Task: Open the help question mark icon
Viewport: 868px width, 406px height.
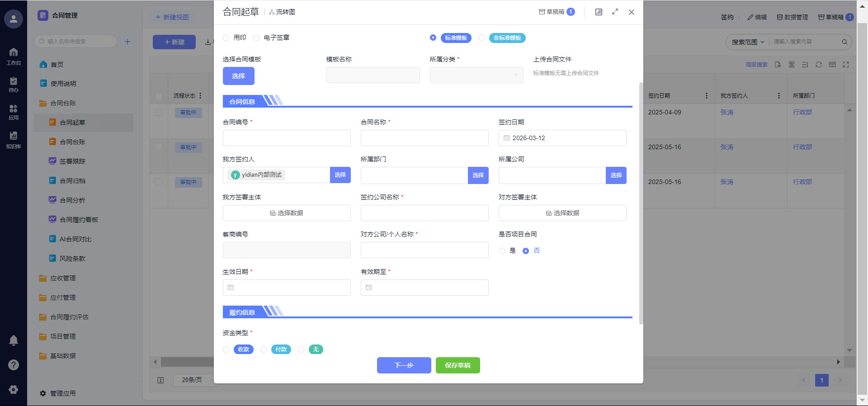Action: tap(14, 365)
